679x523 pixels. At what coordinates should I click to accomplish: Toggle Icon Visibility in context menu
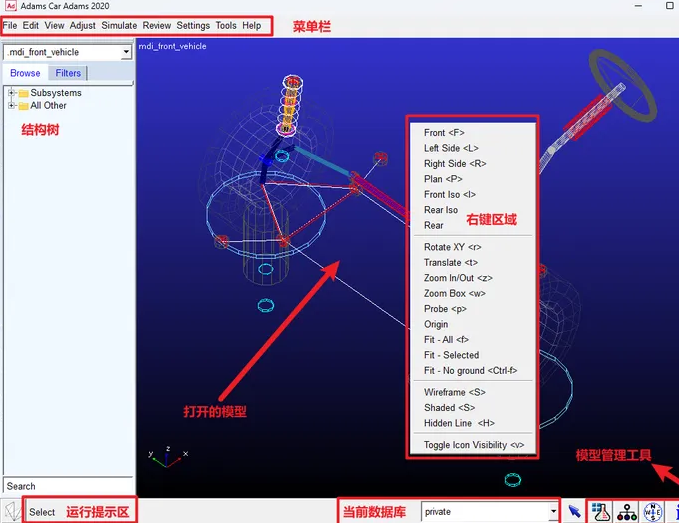coord(473,446)
